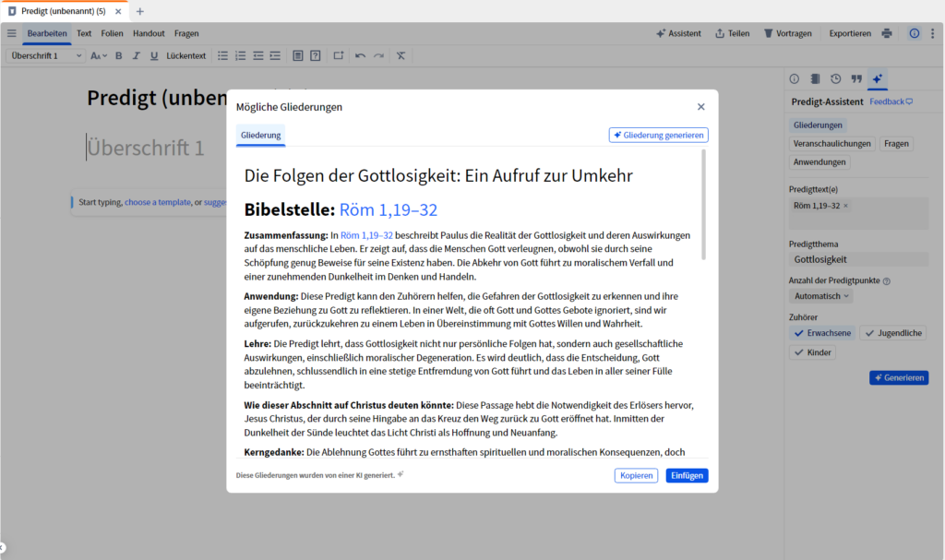The width and height of the screenshot is (945, 560).
Task: Insert a bulleted list
Action: (x=223, y=55)
